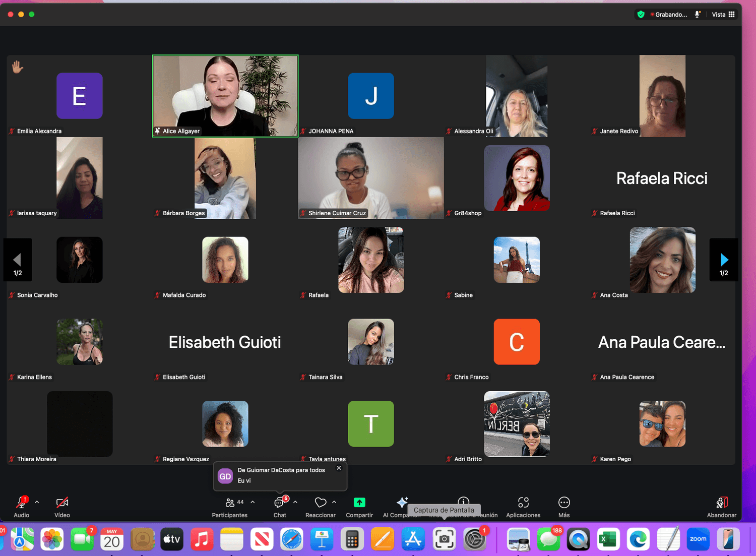Open Microsoft Edge from the Dock

pos(639,539)
